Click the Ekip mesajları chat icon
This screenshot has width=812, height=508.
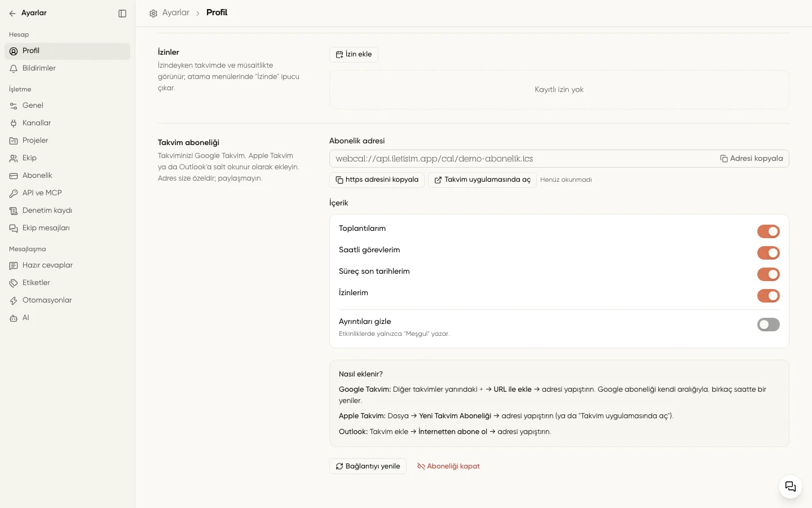pyautogui.click(x=14, y=229)
